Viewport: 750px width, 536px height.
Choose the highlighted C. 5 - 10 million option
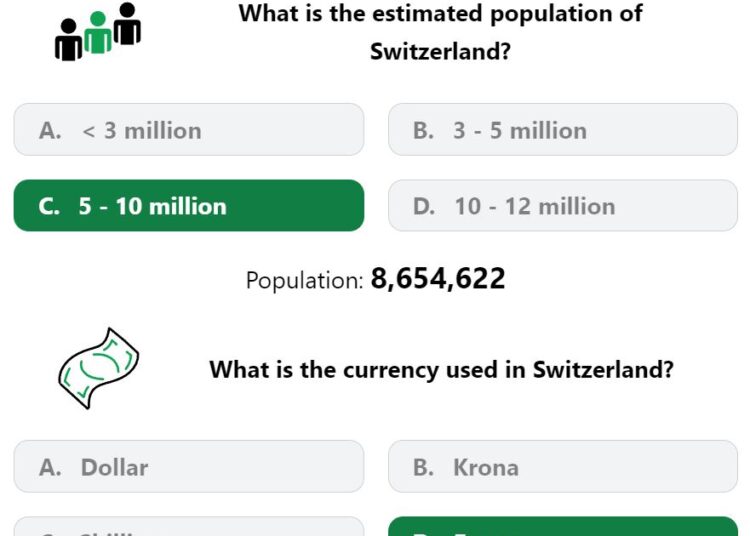coord(189,206)
